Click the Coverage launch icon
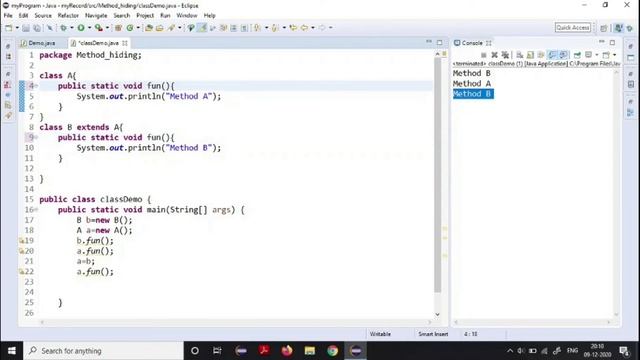Screen dimensions: 640x360 (98, 28)
